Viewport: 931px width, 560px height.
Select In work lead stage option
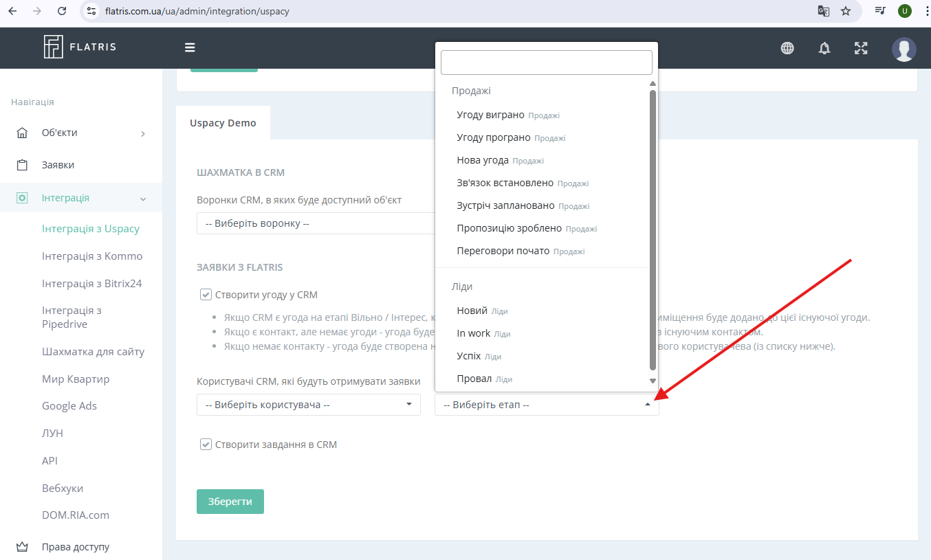542,333
